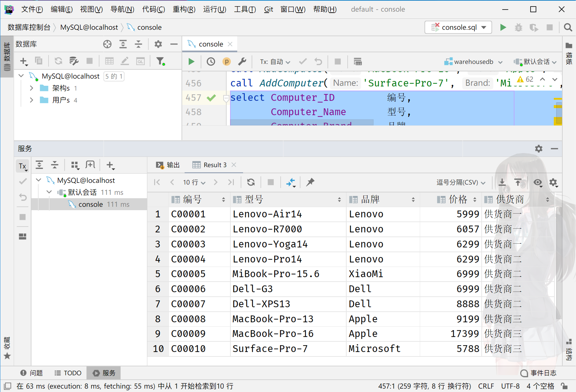Open the 10 行 page size dropdown
This screenshot has width=576, height=392.
[x=194, y=183]
